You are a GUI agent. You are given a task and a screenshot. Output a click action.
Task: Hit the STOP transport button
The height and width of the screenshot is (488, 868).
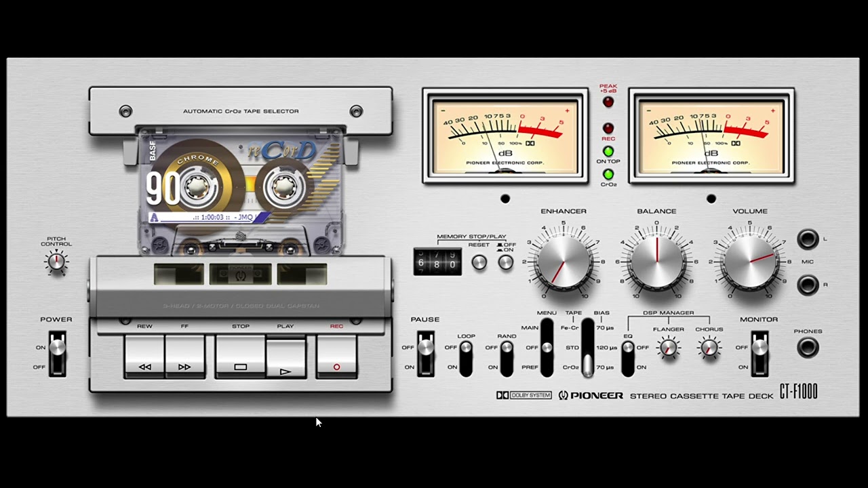pyautogui.click(x=240, y=357)
